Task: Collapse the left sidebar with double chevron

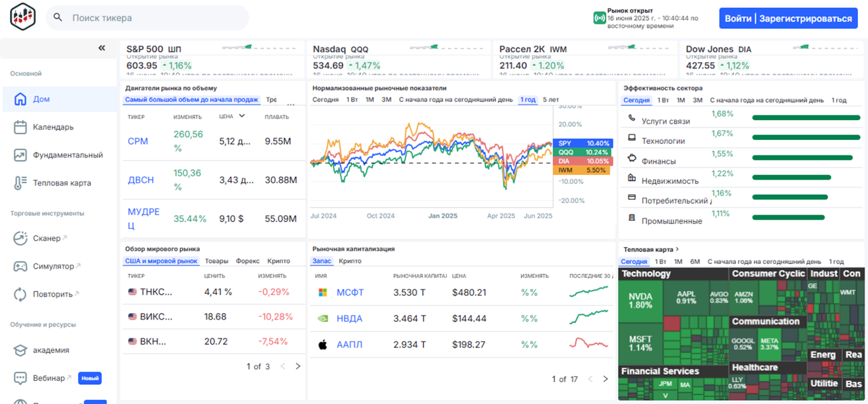Action: pos(101,48)
